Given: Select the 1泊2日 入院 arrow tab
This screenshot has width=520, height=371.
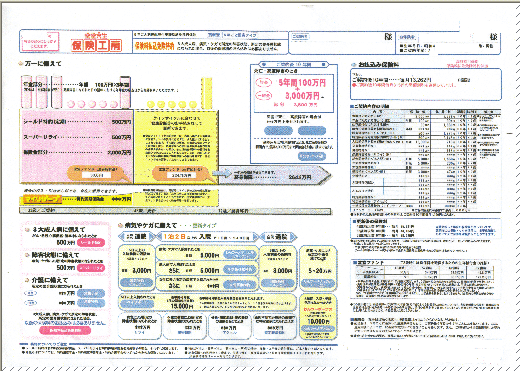Looking at the screenshot, I should (207, 237).
